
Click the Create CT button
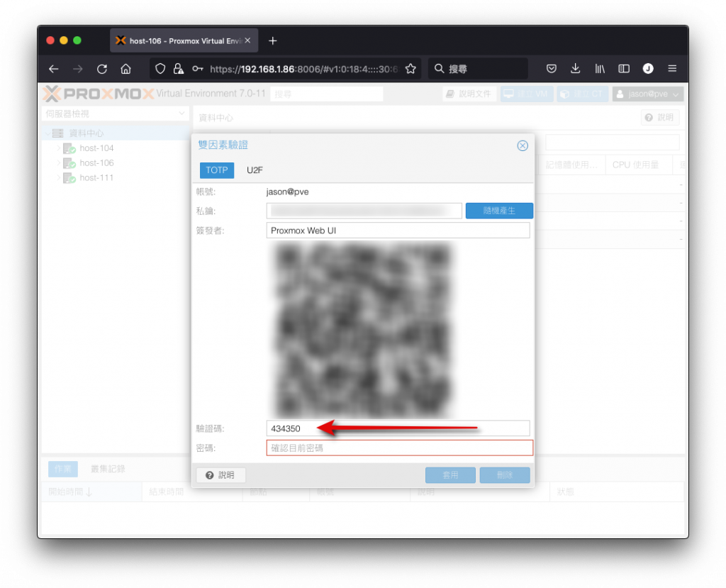click(x=583, y=94)
